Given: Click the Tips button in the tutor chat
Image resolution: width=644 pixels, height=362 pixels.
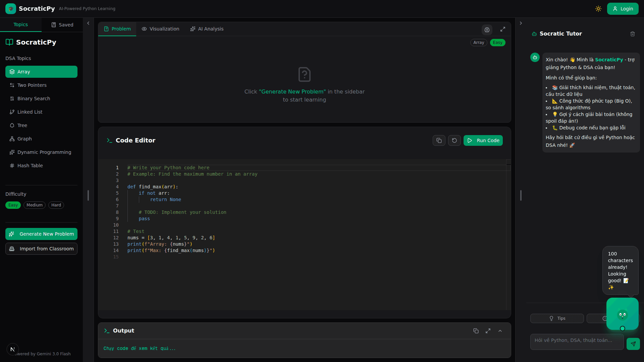Looking at the screenshot, I should (x=557, y=318).
